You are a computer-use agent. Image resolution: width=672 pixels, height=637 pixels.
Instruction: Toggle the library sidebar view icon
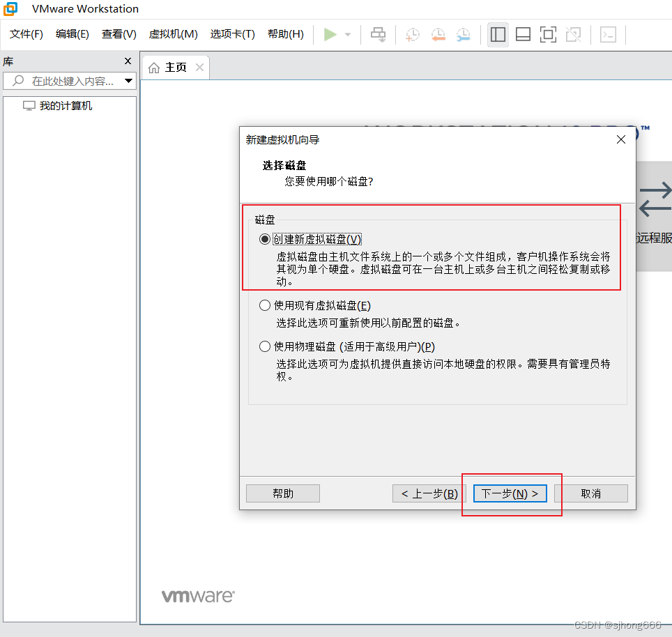click(498, 34)
